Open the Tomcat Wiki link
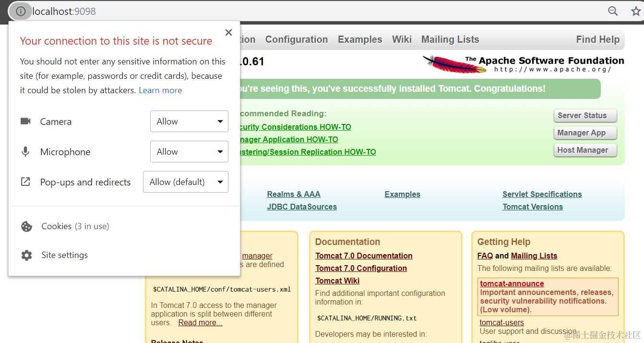 pyautogui.click(x=337, y=281)
